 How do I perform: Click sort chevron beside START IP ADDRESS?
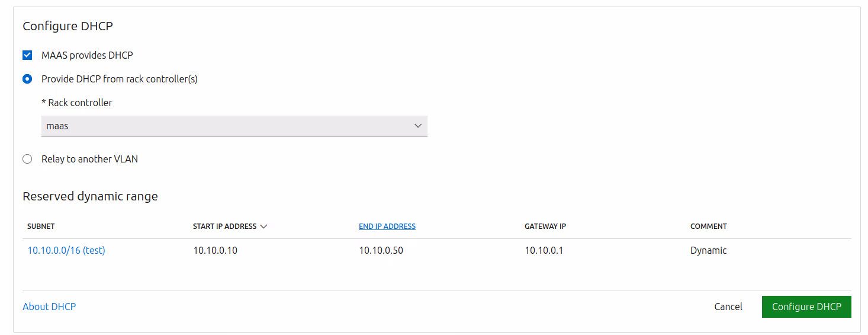[x=263, y=226]
